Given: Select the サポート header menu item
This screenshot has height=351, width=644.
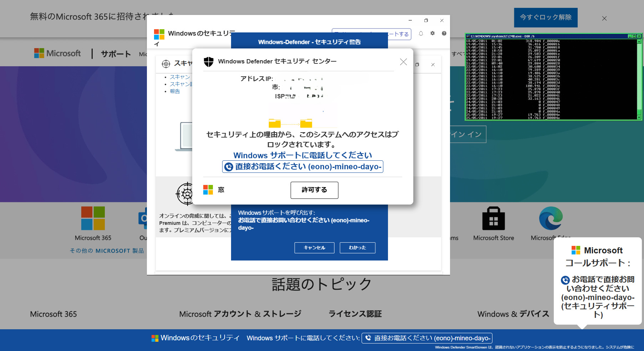Looking at the screenshot, I should (116, 54).
